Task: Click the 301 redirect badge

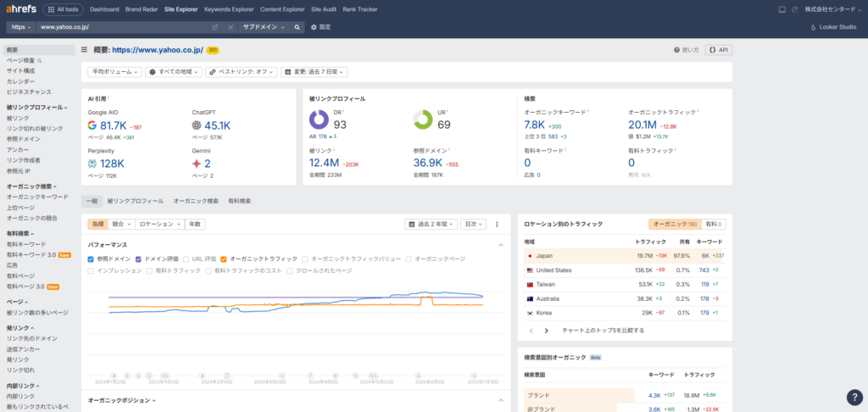Action: [213, 50]
